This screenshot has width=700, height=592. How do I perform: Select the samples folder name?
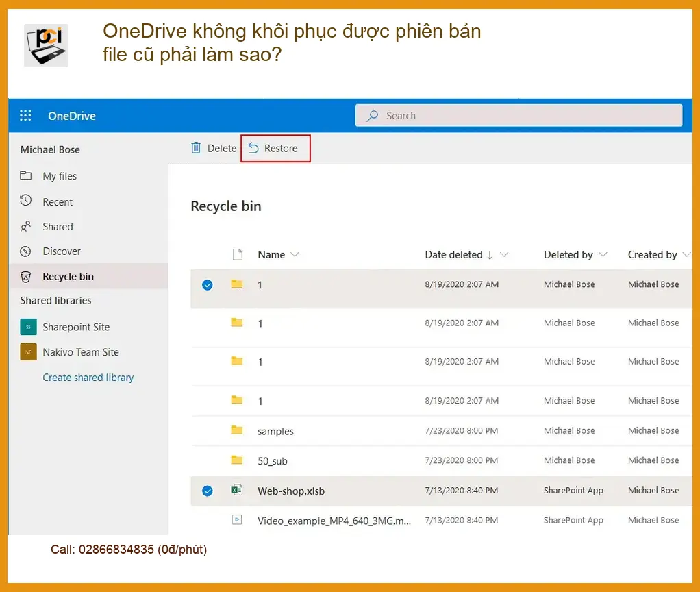pos(275,431)
